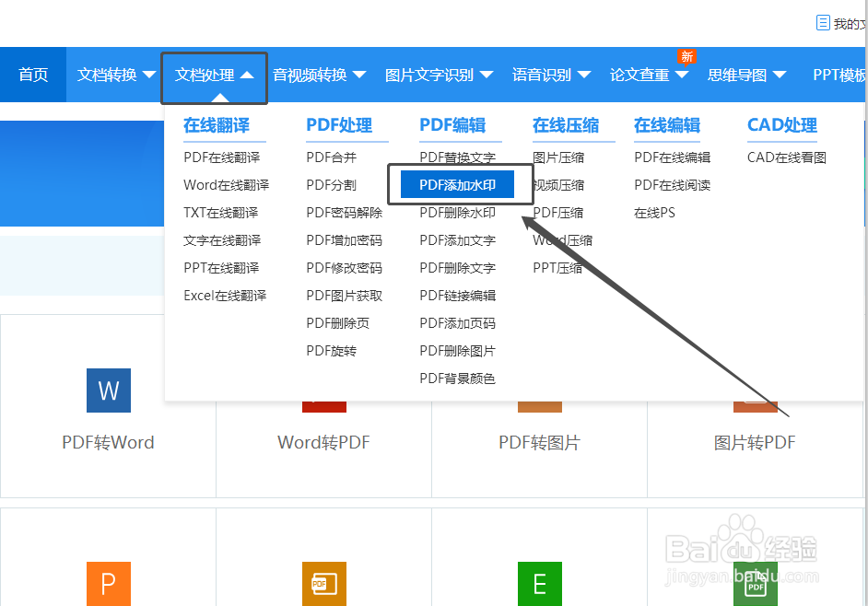868x606 pixels.
Task: Click the green PDF icon at bottom right
Action: pos(756,584)
